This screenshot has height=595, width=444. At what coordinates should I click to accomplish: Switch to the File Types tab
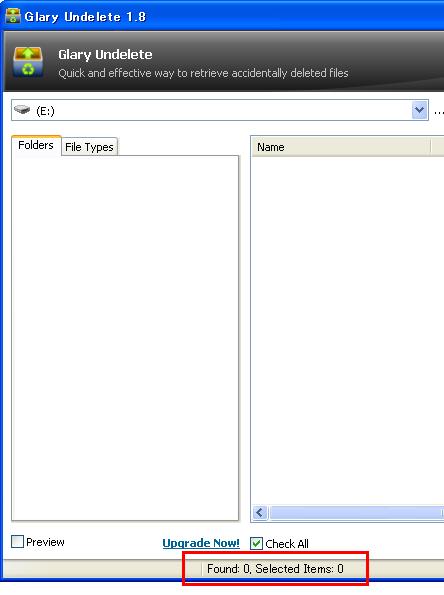(x=89, y=147)
